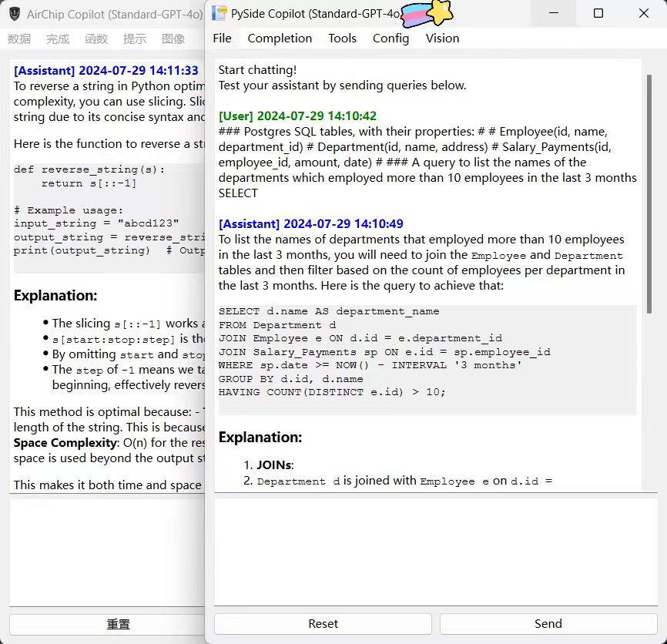Open the 图像 menu in AirChip Copilot
667x644 pixels.
(173, 39)
